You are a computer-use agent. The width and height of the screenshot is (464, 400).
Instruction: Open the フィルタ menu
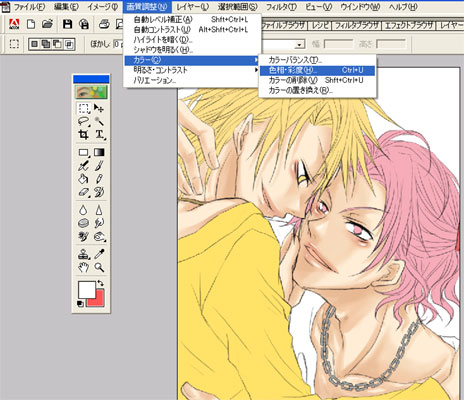click(281, 7)
